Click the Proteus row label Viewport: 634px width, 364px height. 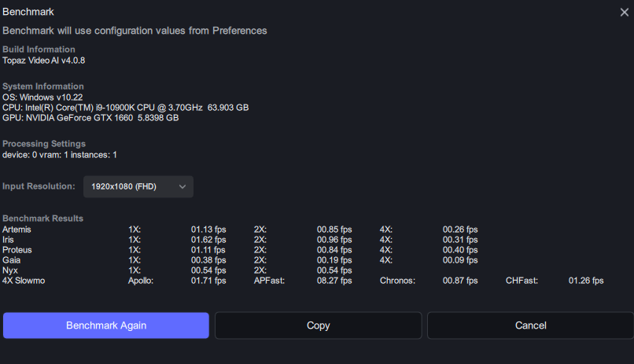pyautogui.click(x=18, y=250)
